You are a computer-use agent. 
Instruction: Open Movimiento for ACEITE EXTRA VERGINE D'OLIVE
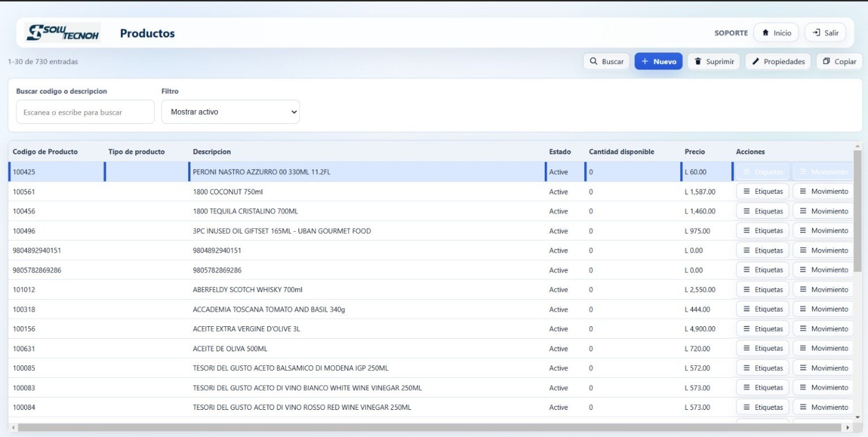(823, 328)
